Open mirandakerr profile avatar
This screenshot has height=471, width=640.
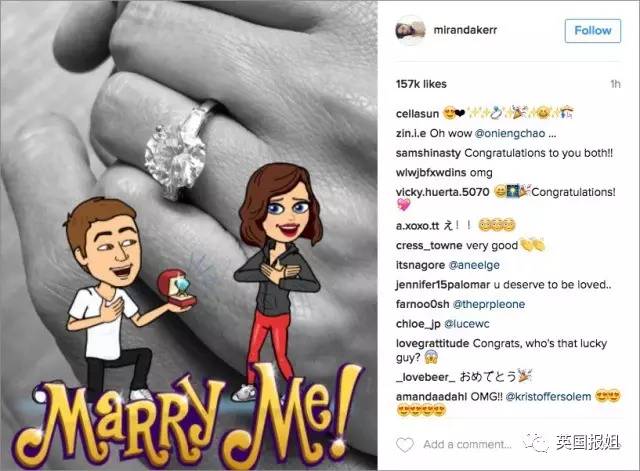411,31
